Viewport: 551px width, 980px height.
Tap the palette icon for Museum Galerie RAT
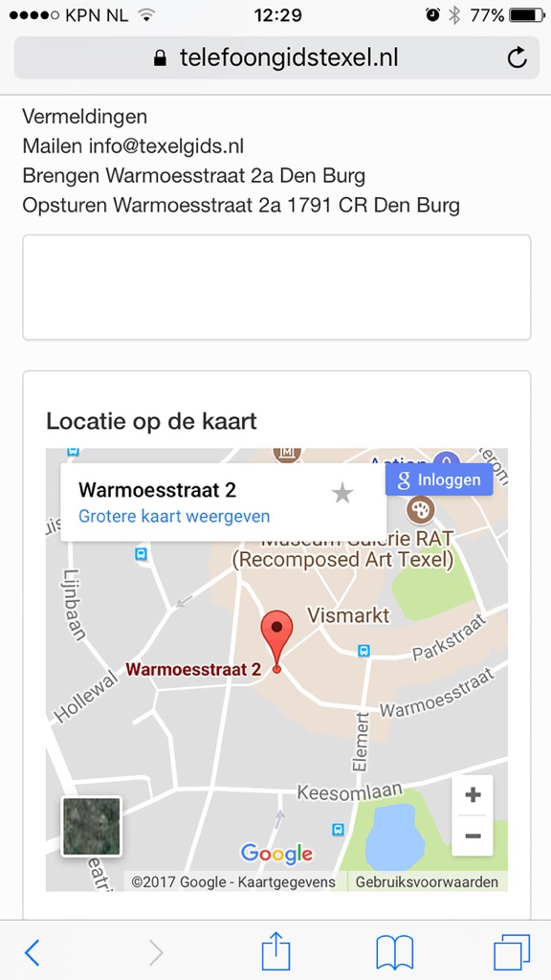pyautogui.click(x=421, y=510)
